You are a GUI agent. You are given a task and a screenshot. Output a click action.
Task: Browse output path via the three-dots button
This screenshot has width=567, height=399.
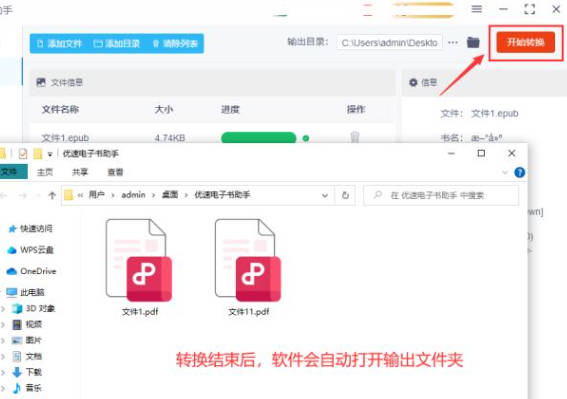pyautogui.click(x=453, y=43)
